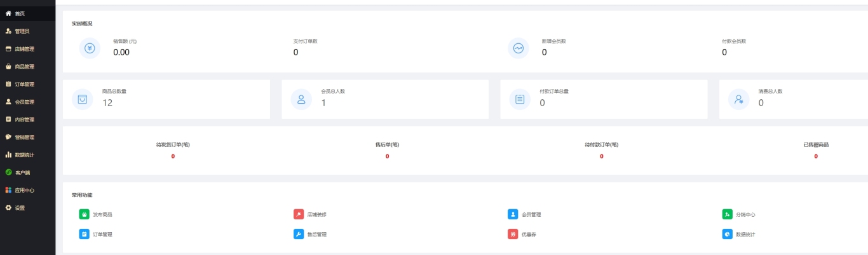Open 店铺管理 store management icon
Image resolution: width=868 pixels, height=255 pixels.
click(8, 48)
